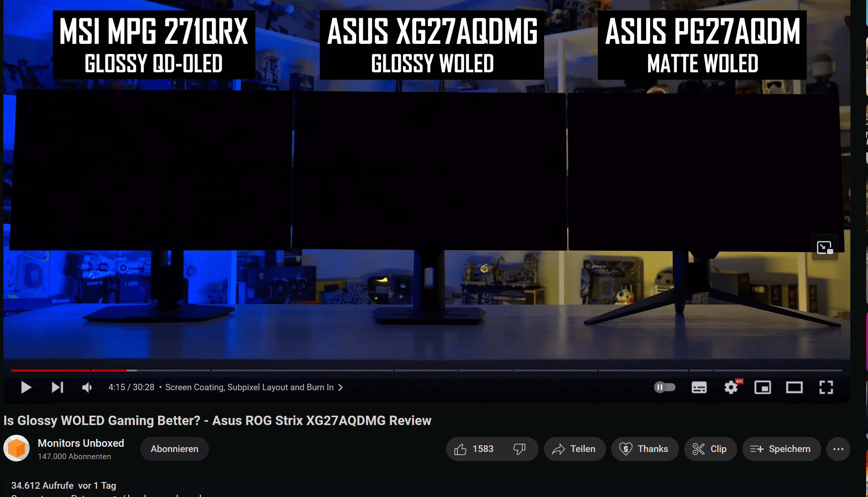Toggle the autoplay switch

coord(664,387)
